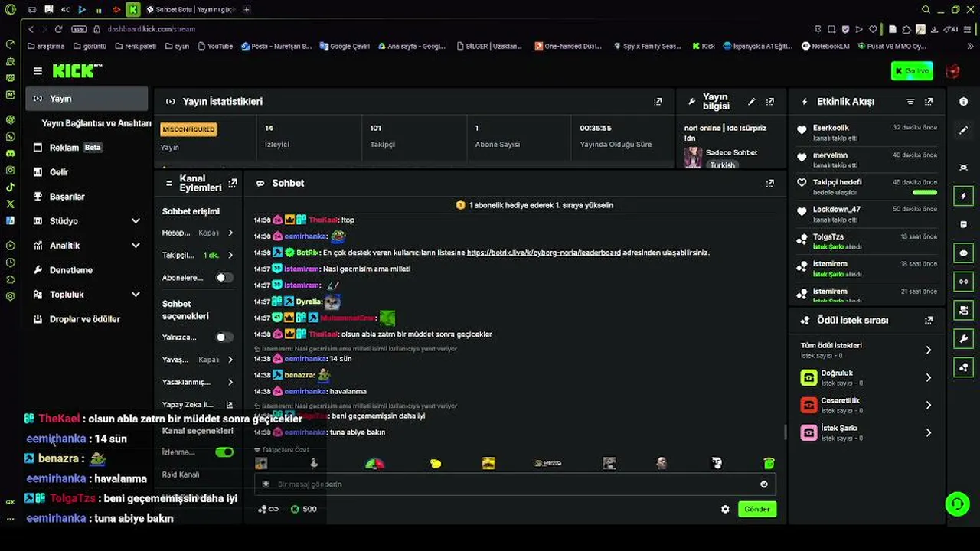Screen dimensions: 980x551
Task: Open the botrix.live leaderboard link
Action: 544,253
